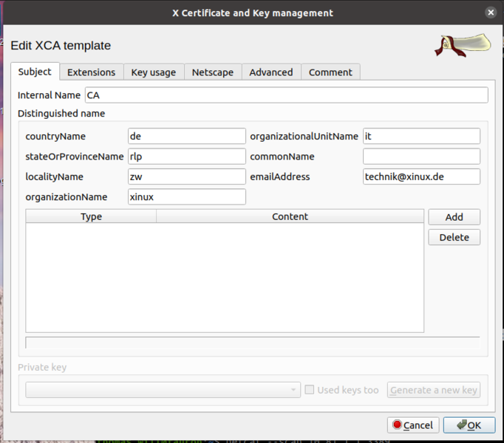The height and width of the screenshot is (443, 504).
Task: Click the empty commonName field
Action: point(421,157)
